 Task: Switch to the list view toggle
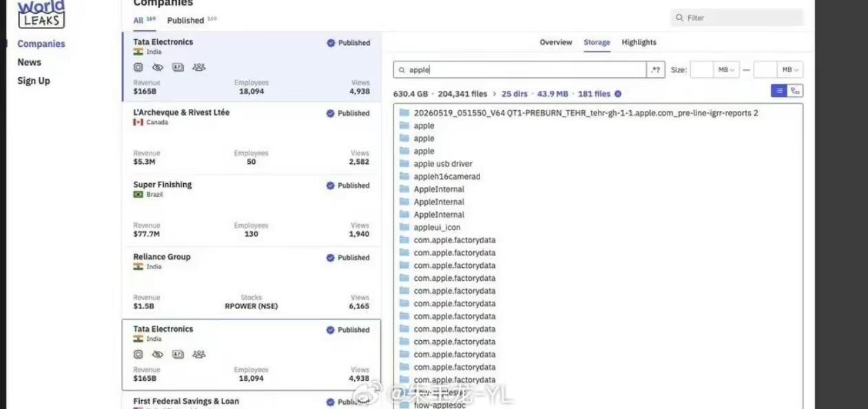point(779,91)
